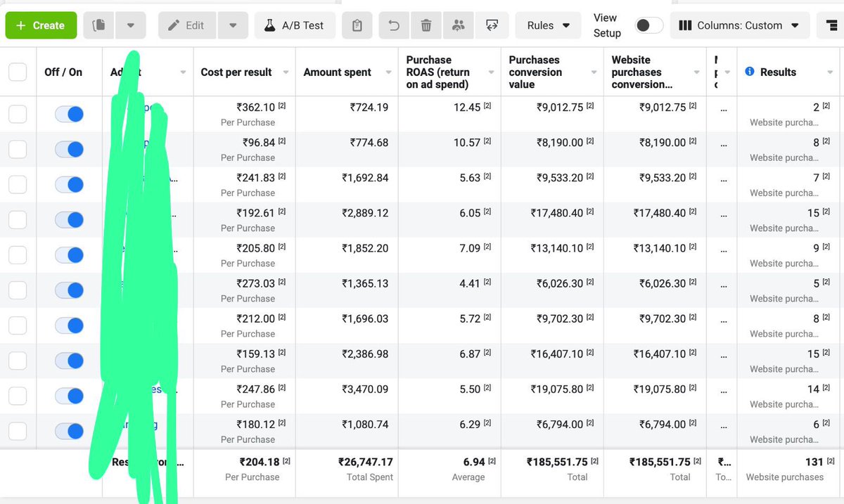The width and height of the screenshot is (844, 504).
Task: Turn off the ₹212.00 row toggle
Action: click(x=69, y=325)
